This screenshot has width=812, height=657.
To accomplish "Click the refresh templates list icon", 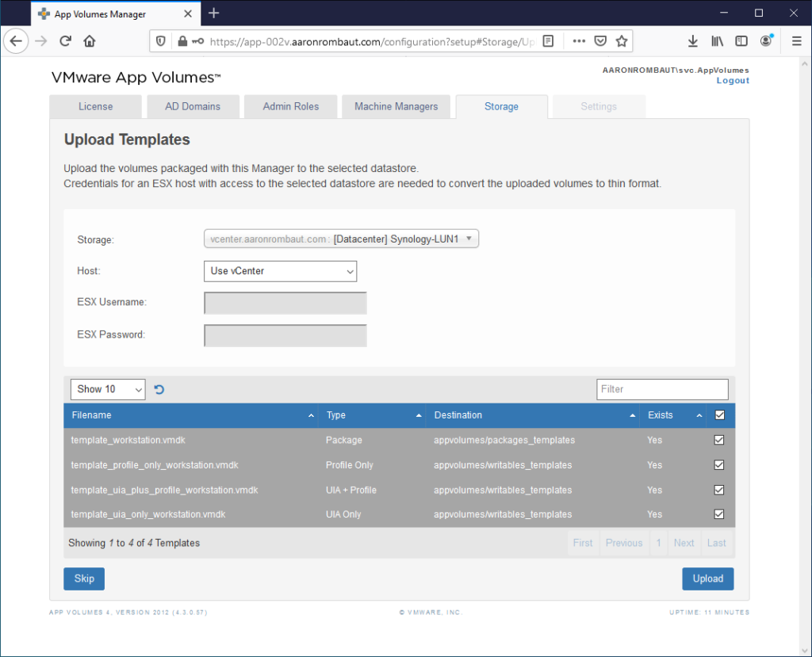I will click(159, 389).
